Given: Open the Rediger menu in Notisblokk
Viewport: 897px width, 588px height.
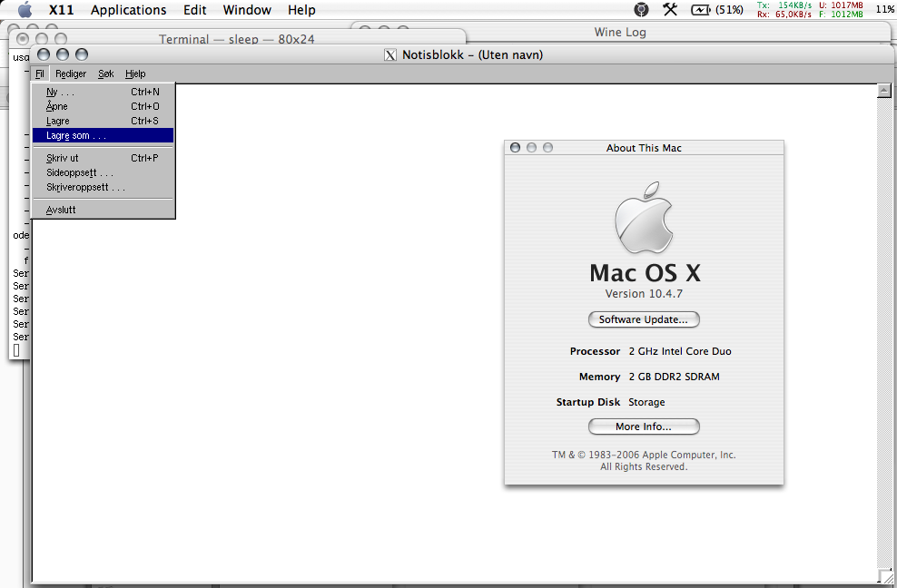Looking at the screenshot, I should point(71,73).
